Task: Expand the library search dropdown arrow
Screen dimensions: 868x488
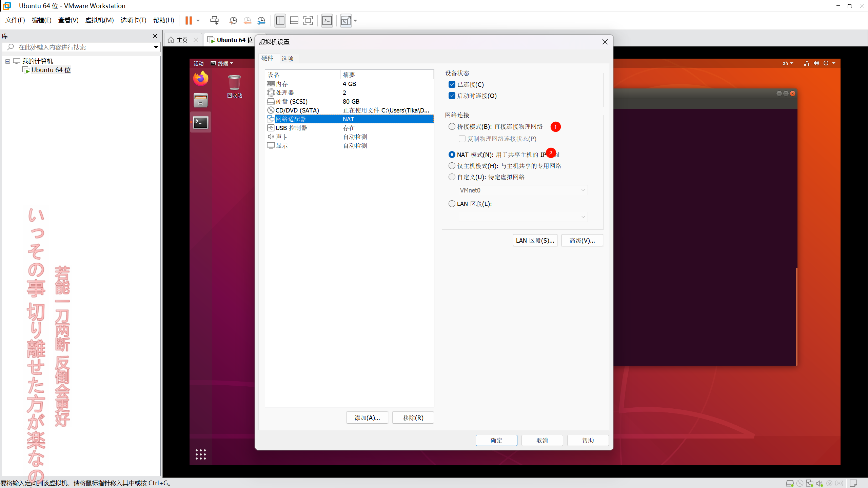Action: [156, 47]
